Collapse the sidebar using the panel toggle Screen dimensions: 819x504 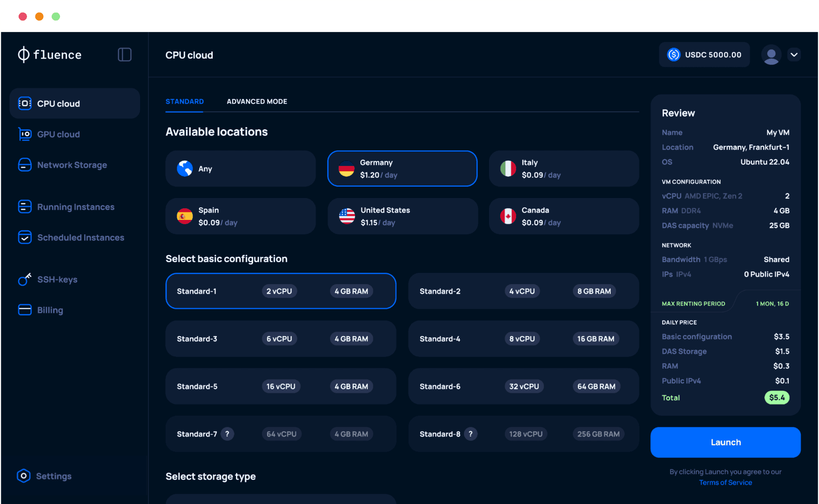pos(125,54)
